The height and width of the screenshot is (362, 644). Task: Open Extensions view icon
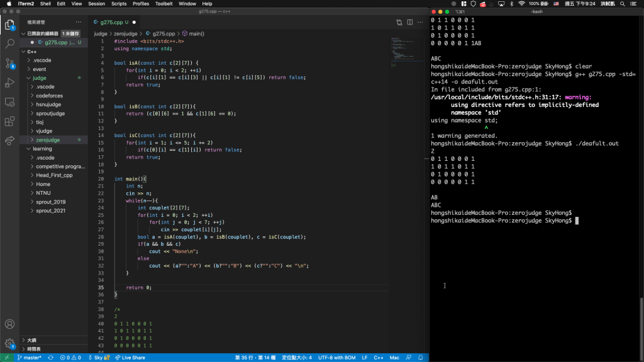coord(9,121)
